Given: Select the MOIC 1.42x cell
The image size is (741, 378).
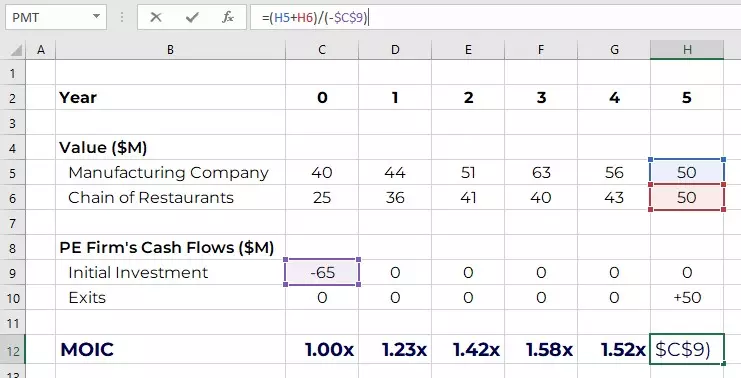Looking at the screenshot, I should pos(468,350).
